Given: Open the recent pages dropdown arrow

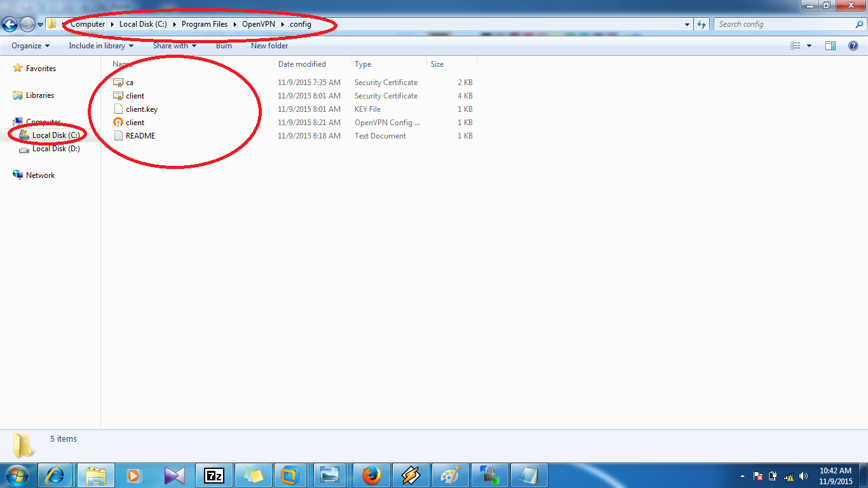Looking at the screenshot, I should (40, 25).
